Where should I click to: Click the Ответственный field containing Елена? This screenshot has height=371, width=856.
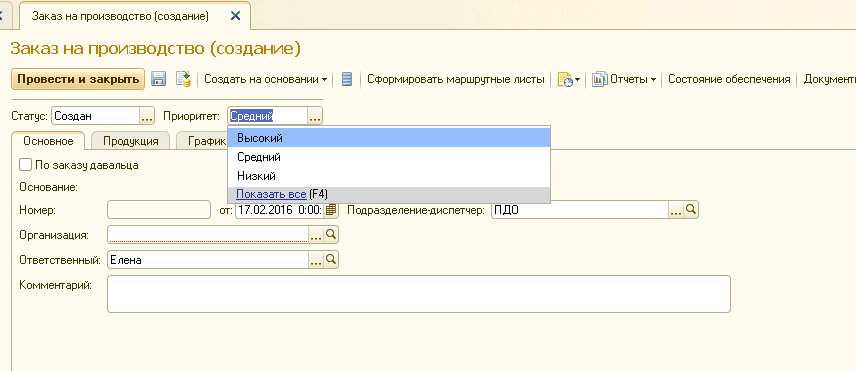208,260
